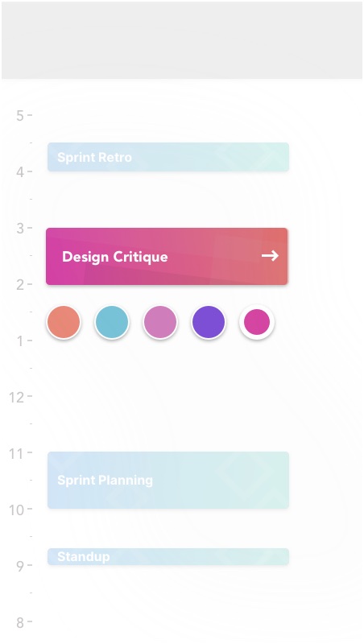Click the 9 hour marker
Screen dimensions: 364x644
coord(20,566)
